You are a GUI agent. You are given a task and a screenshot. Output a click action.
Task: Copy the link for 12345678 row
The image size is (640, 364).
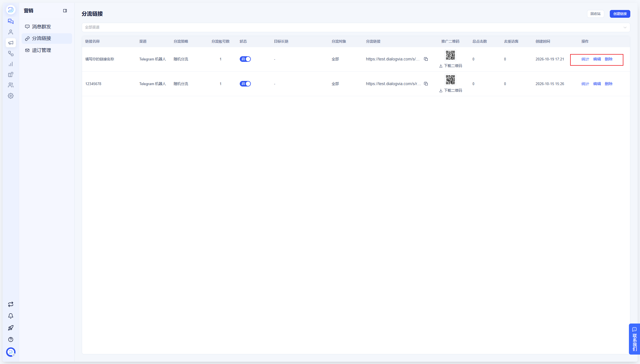click(x=426, y=84)
